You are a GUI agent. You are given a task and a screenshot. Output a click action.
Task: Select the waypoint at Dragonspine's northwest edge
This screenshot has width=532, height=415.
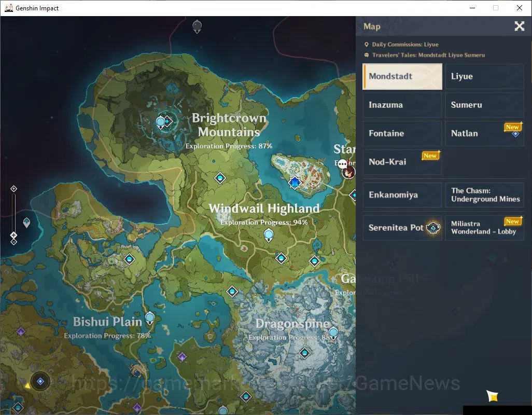pyautogui.click(x=232, y=292)
